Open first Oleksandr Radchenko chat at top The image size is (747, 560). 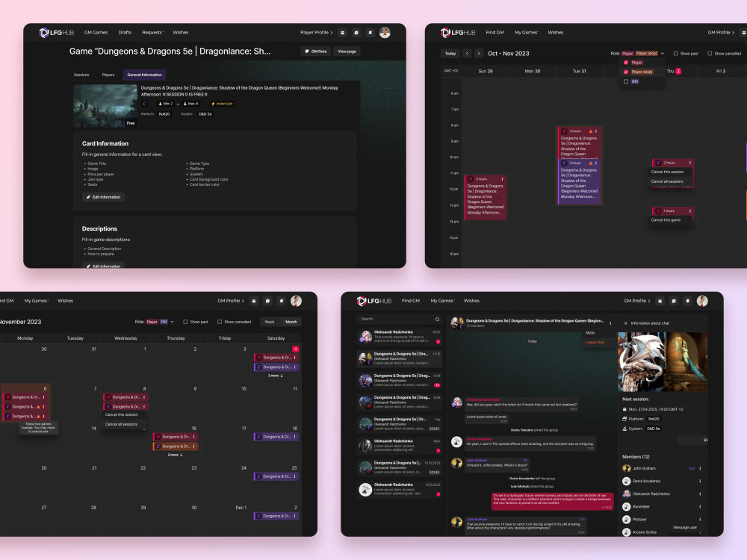(x=400, y=337)
